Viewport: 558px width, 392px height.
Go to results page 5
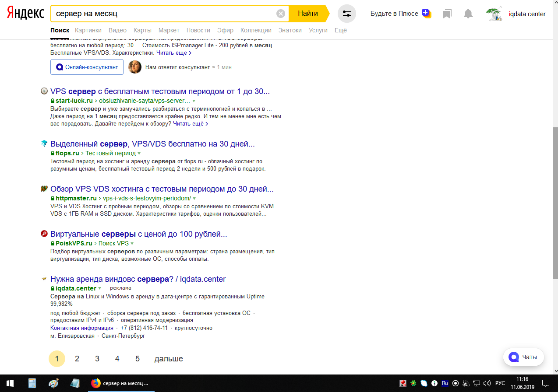pyautogui.click(x=138, y=359)
